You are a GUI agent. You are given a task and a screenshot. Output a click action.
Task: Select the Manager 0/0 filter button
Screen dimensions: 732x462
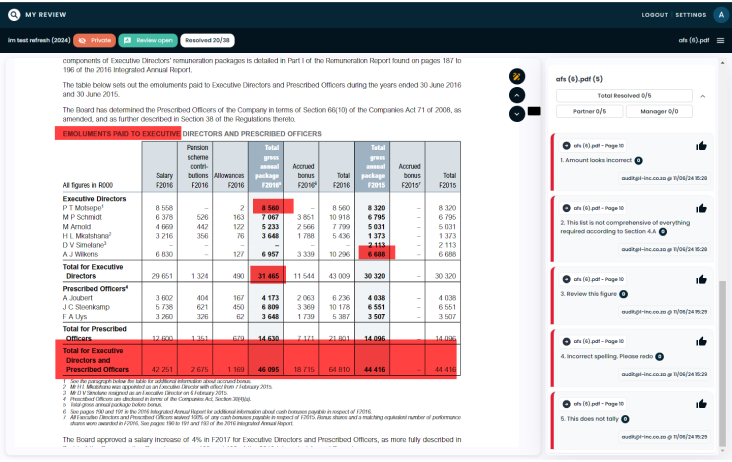point(660,111)
